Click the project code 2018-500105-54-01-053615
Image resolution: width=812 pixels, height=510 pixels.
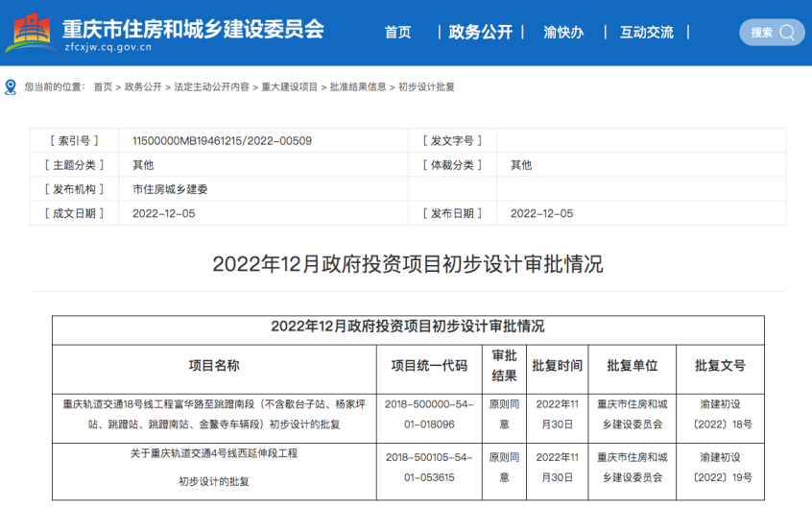tap(429, 468)
